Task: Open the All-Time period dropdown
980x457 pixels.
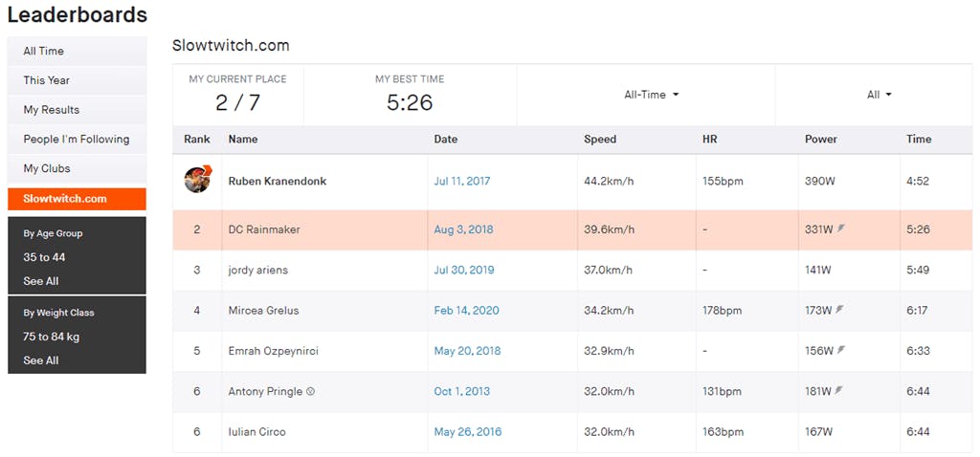Action: (x=651, y=95)
